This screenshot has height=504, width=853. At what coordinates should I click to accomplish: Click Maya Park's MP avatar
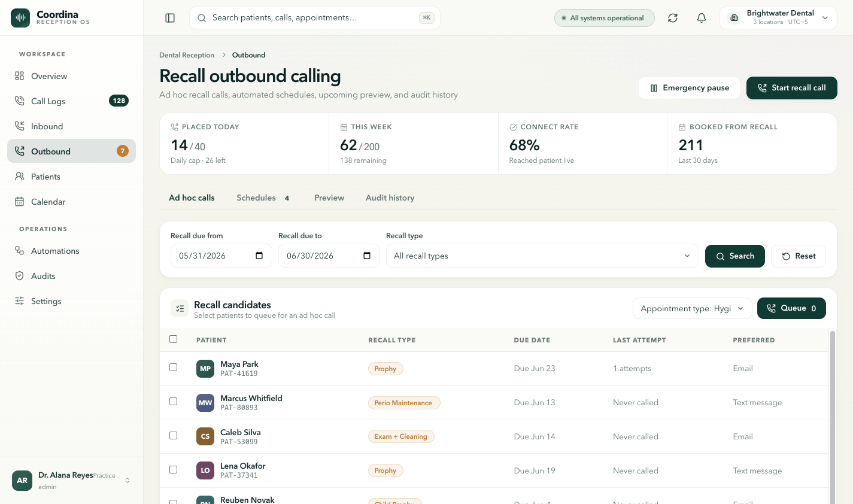point(205,369)
